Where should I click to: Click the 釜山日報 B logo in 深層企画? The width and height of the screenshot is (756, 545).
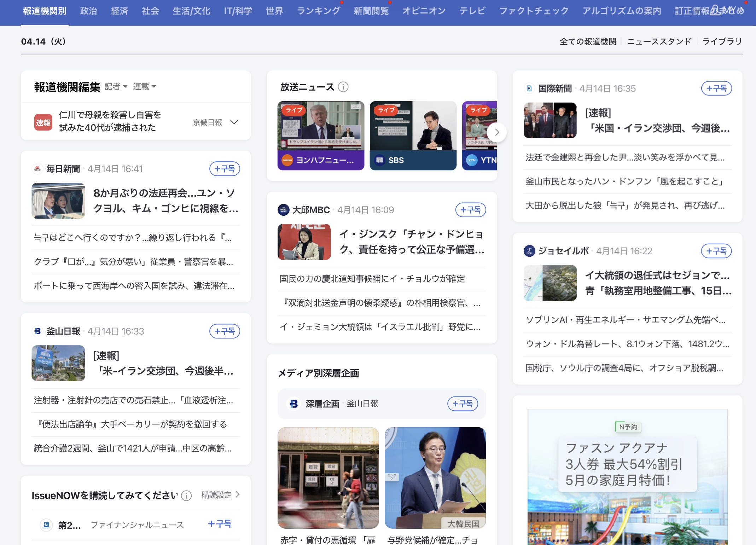point(293,404)
